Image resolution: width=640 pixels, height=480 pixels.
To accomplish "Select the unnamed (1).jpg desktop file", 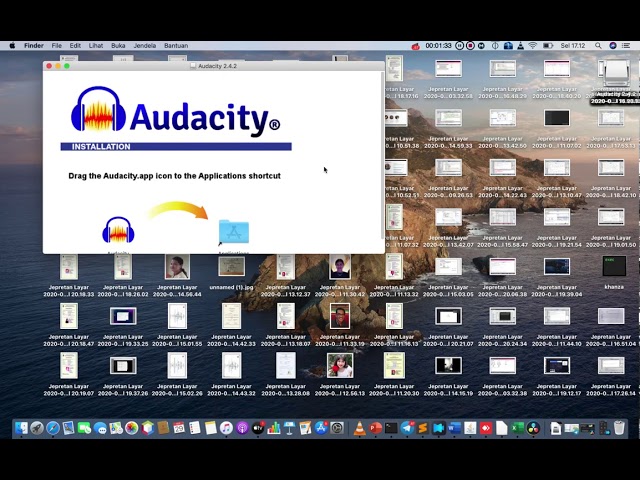I will coord(231,266).
